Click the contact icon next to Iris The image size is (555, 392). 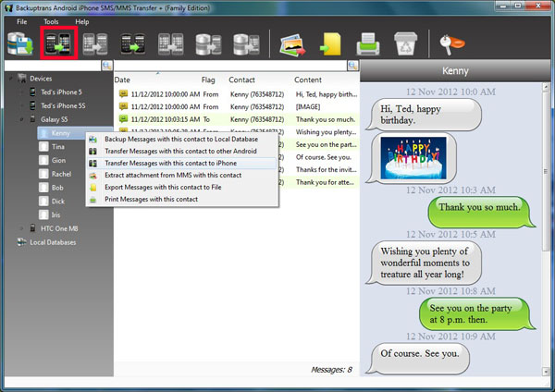(43, 214)
